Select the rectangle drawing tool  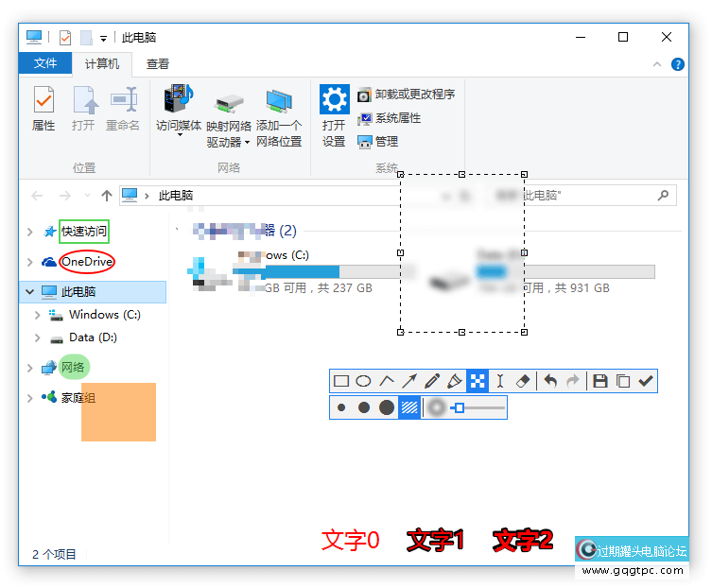[341, 381]
